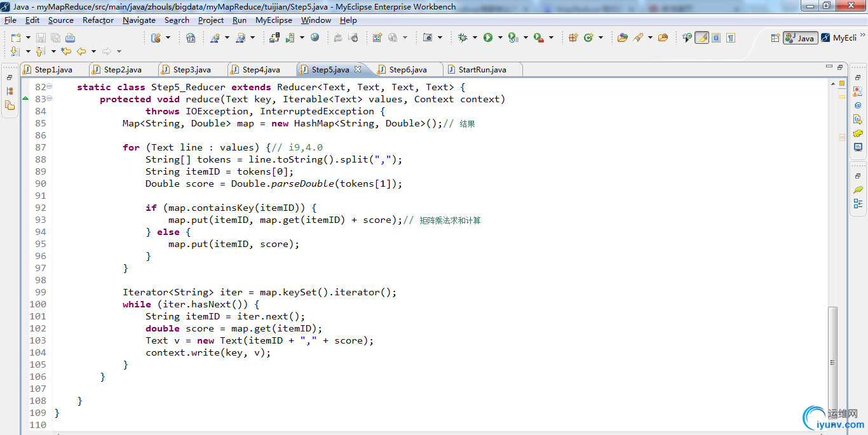
Task: Switch to the MyEclipse perspective
Action: 839,38
